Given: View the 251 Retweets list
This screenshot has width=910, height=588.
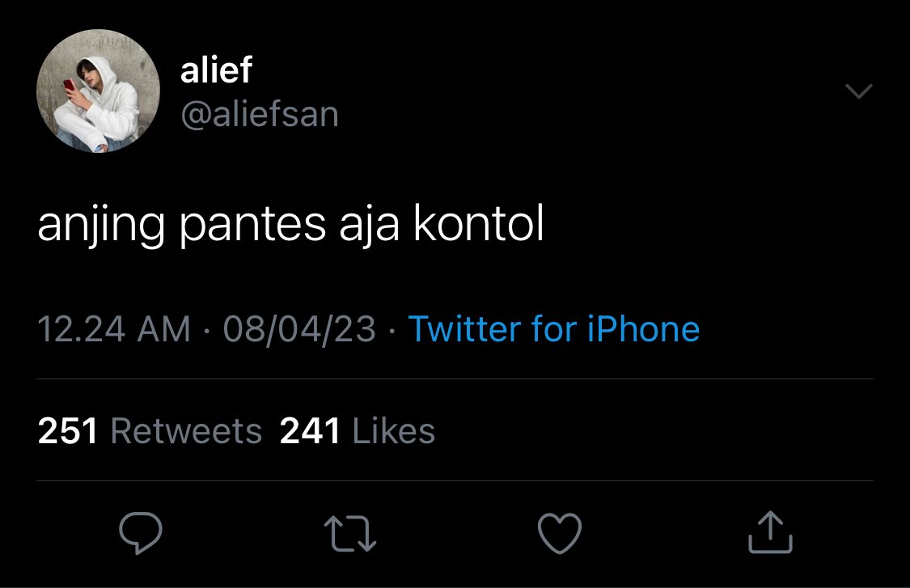Looking at the screenshot, I should (x=150, y=431).
